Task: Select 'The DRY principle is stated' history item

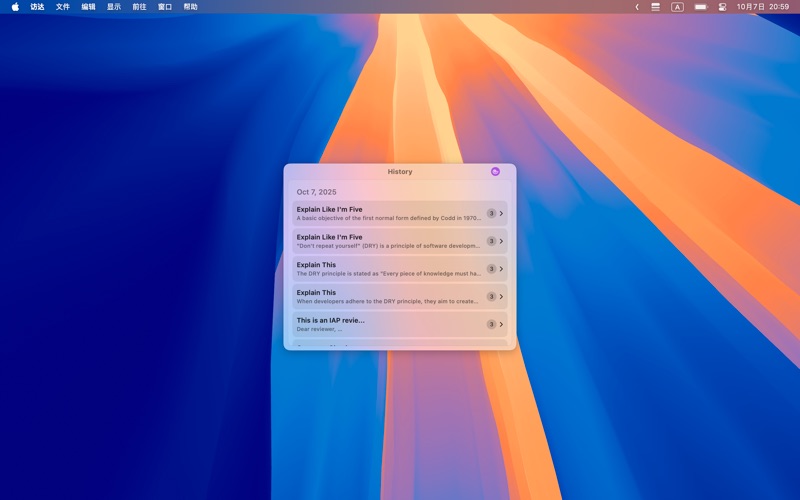Action: (x=390, y=269)
